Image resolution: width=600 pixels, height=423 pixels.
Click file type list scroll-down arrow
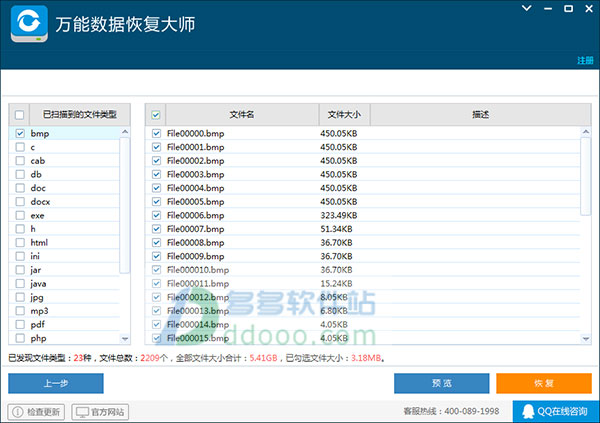pyautogui.click(x=125, y=339)
